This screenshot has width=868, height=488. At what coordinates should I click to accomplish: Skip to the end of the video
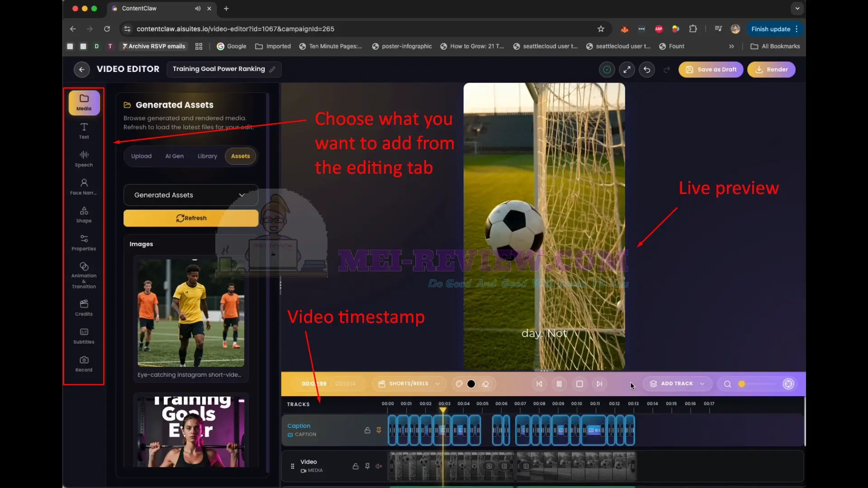click(x=599, y=384)
